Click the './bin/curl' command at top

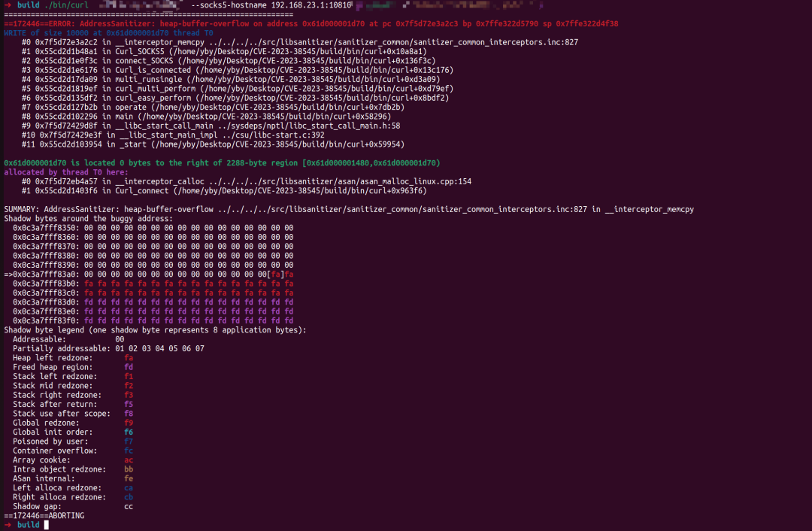click(66, 5)
